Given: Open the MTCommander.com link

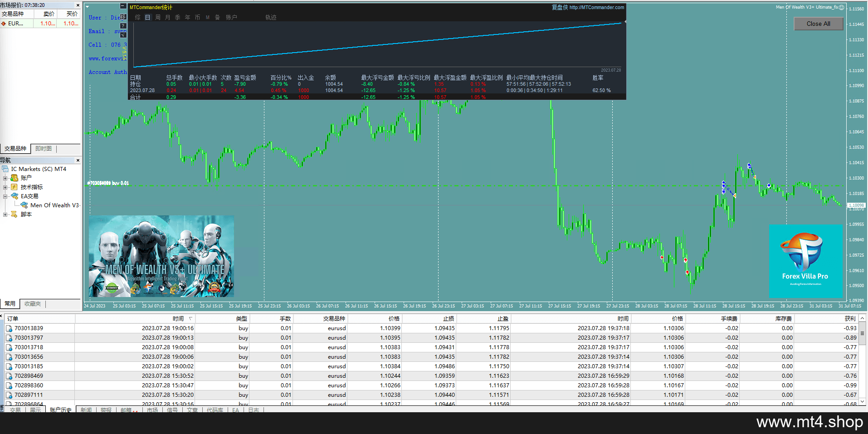Looking at the screenshot, I should click(x=597, y=7).
